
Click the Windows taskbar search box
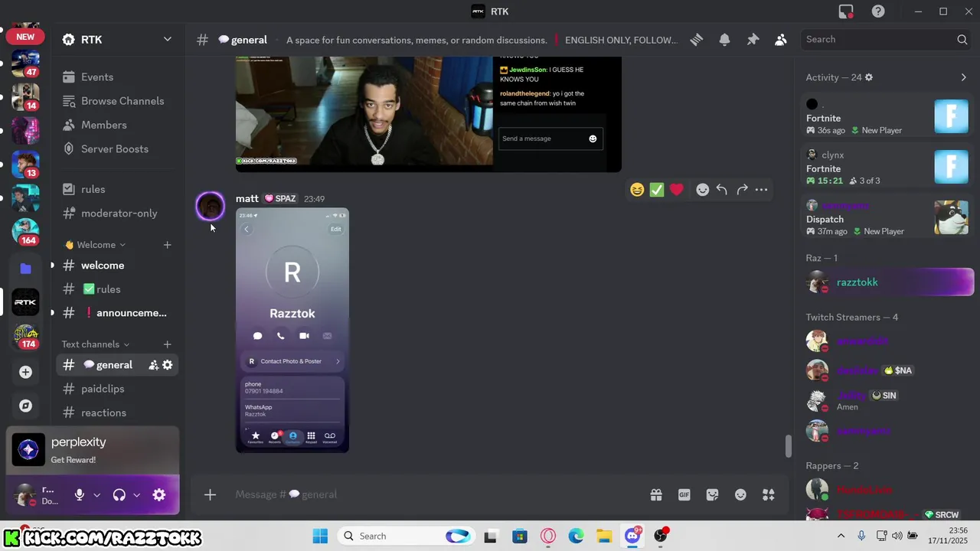(406, 536)
